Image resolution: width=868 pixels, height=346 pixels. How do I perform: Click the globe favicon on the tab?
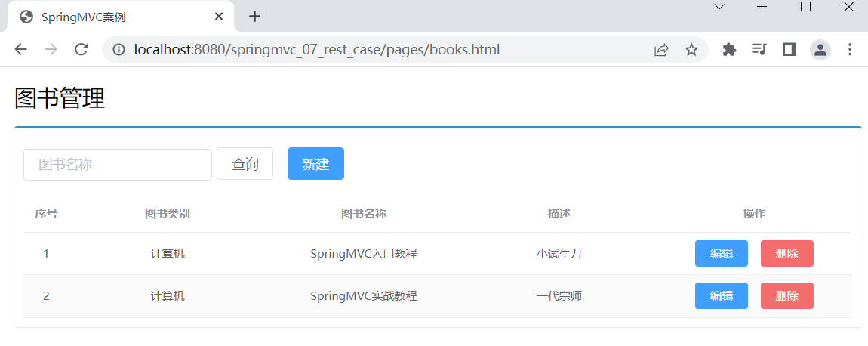click(x=26, y=17)
